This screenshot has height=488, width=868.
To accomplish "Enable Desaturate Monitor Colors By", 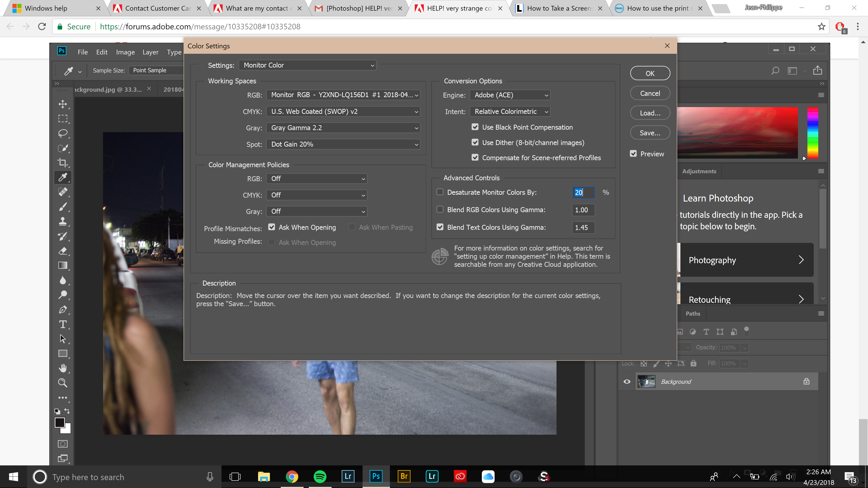I will click(440, 192).
